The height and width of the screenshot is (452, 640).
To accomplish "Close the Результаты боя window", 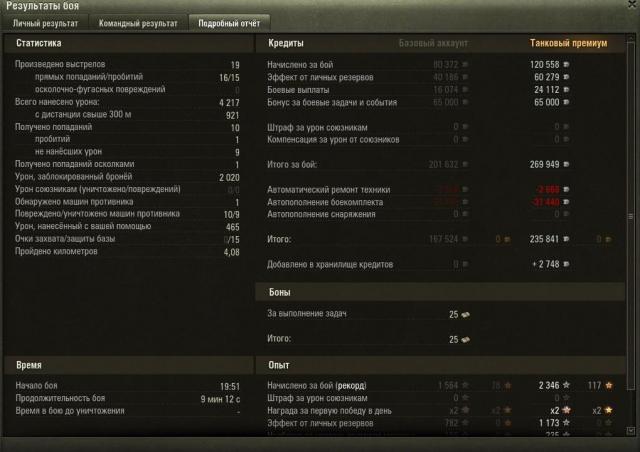I will [x=633, y=4].
